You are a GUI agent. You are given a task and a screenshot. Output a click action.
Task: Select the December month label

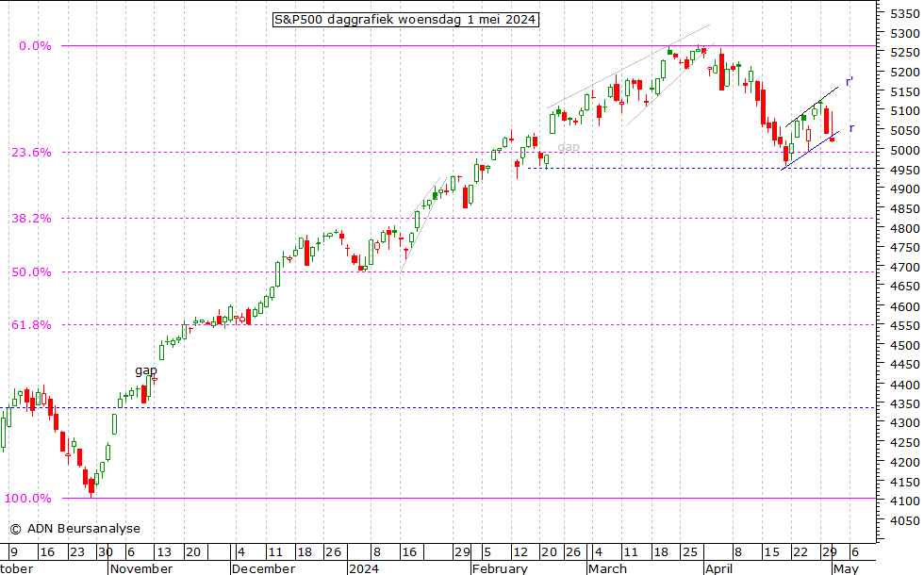click(263, 568)
